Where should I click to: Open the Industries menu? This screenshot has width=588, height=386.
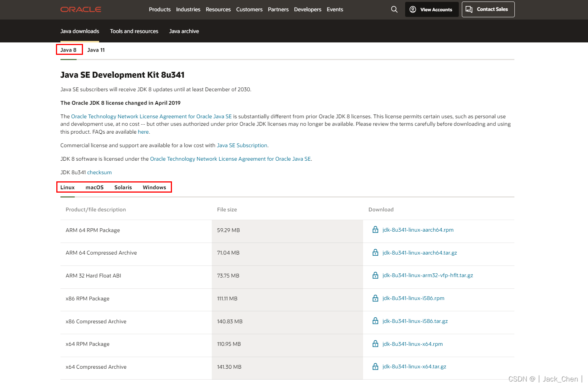[188, 9]
